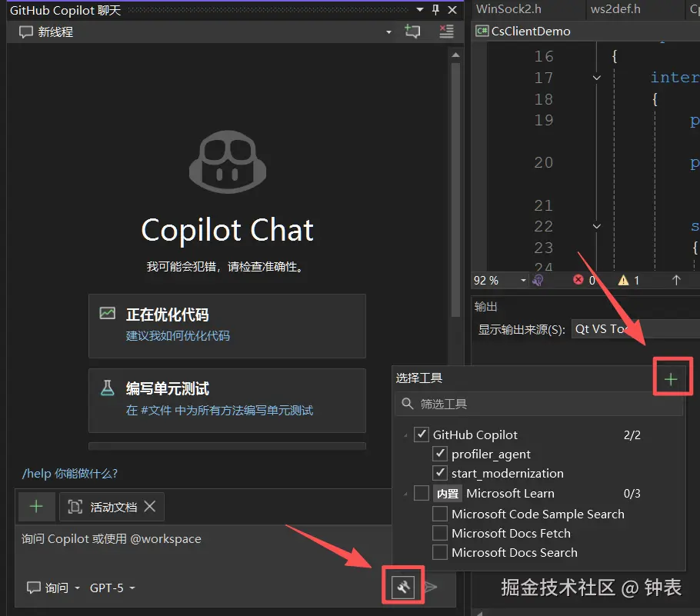Click the C# project icon beside CsClientDemo
This screenshot has width=700, height=616.
[482, 31]
